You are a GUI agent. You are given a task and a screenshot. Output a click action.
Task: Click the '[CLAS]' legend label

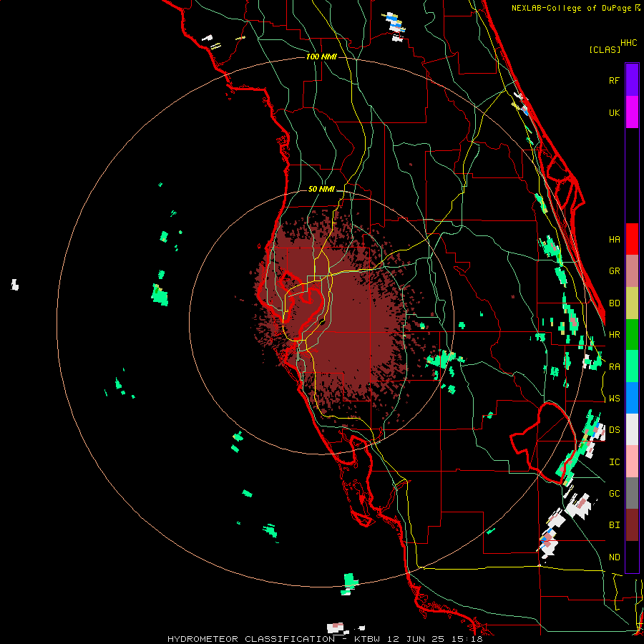tap(605, 49)
